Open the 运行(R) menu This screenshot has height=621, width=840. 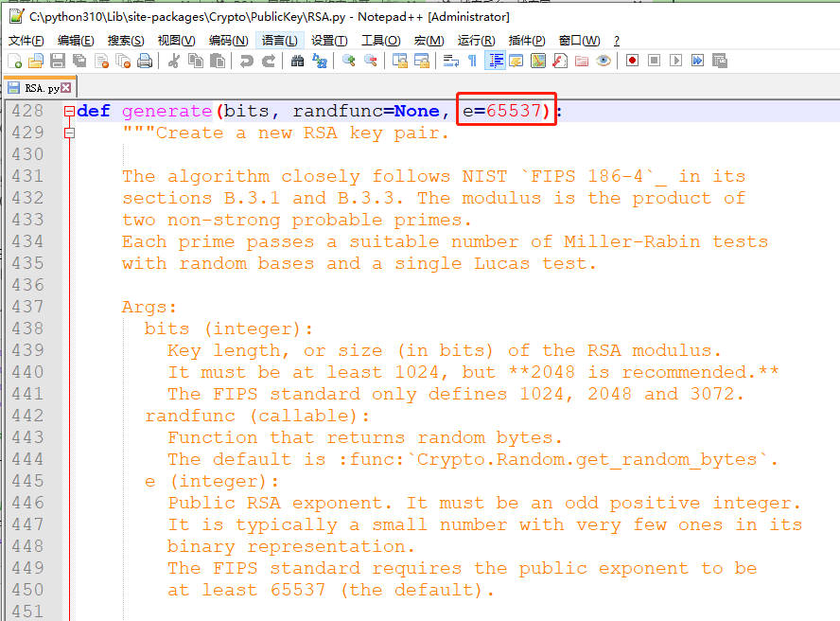[476, 41]
